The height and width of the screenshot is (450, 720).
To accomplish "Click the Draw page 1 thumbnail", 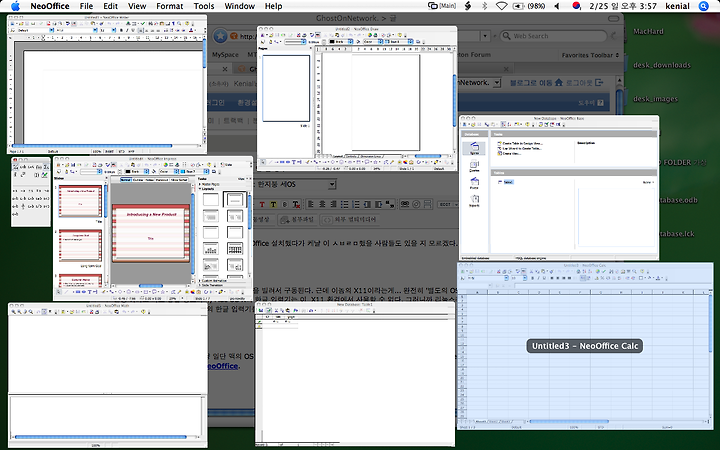I will (x=286, y=88).
